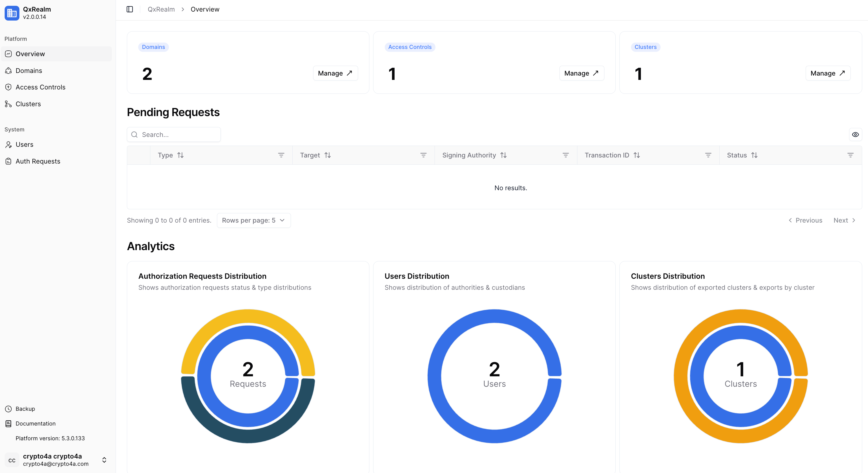Click Manage for Domains
The width and height of the screenshot is (868, 473).
(335, 73)
